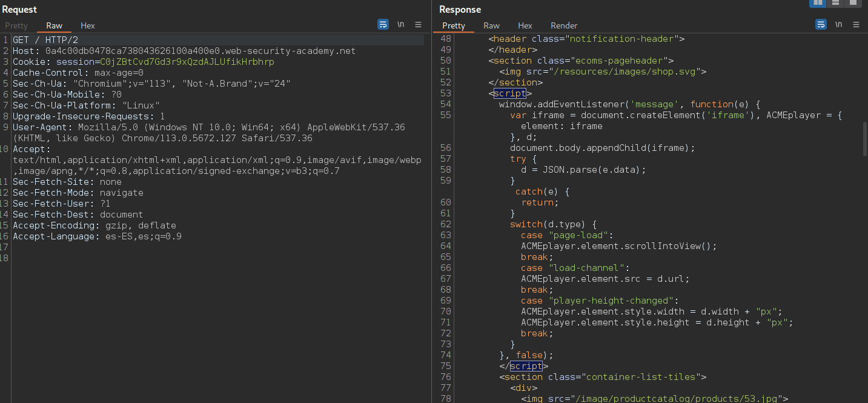
Task: Open the Render view of the Response
Action: pyautogui.click(x=563, y=25)
